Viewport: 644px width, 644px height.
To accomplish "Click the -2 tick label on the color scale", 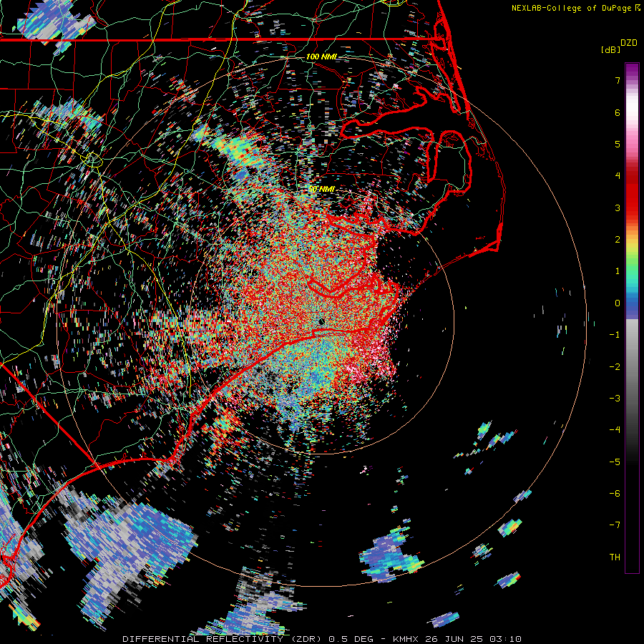I will click(x=615, y=367).
